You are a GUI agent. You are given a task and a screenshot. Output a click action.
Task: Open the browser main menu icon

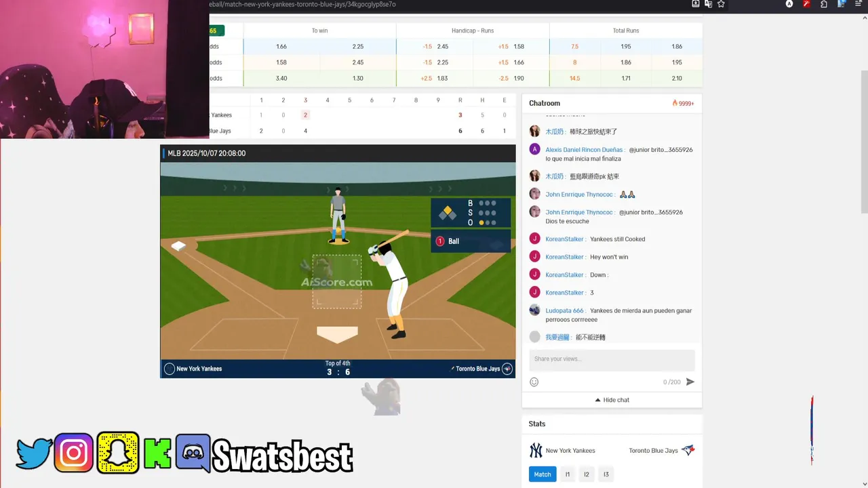click(x=858, y=4)
